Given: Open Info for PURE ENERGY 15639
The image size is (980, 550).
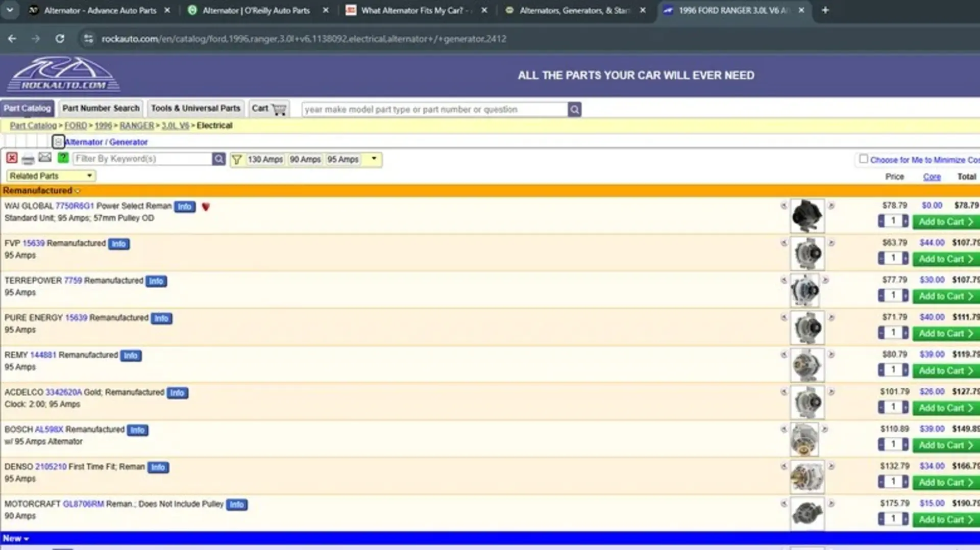Looking at the screenshot, I should (161, 318).
